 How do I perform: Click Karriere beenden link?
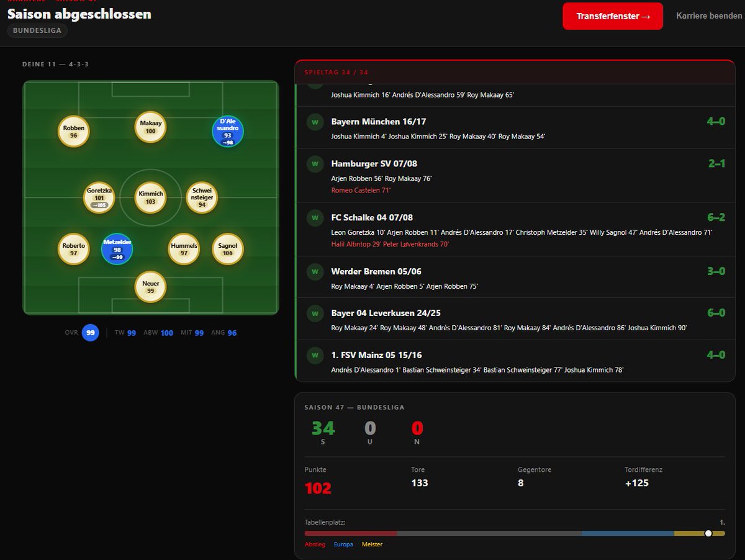pos(708,16)
